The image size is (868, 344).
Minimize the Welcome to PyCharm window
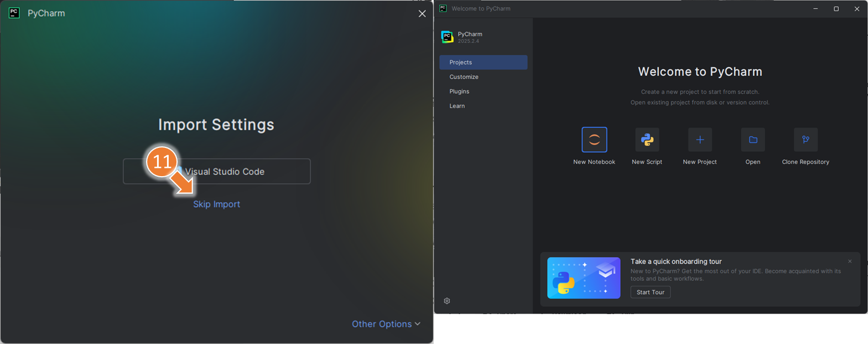(815, 8)
